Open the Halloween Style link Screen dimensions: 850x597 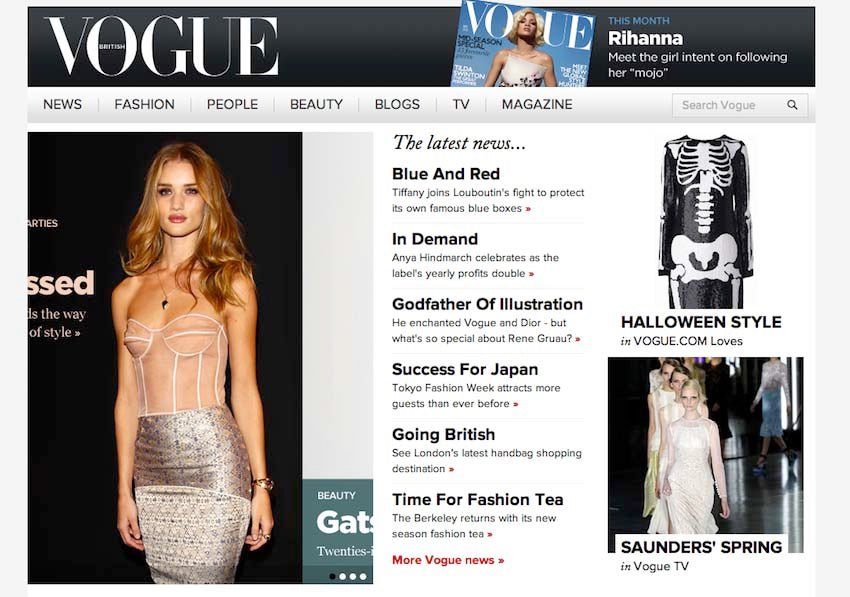pos(701,322)
